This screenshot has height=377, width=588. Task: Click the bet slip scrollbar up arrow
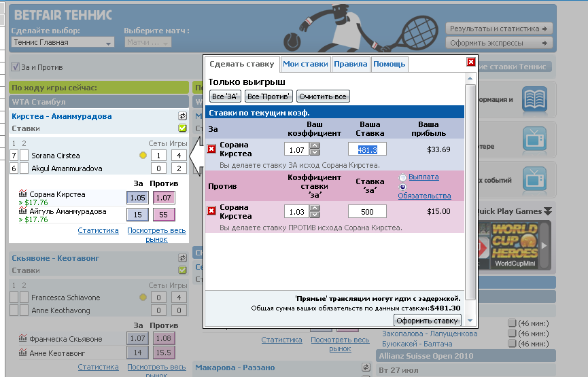pos(470,78)
